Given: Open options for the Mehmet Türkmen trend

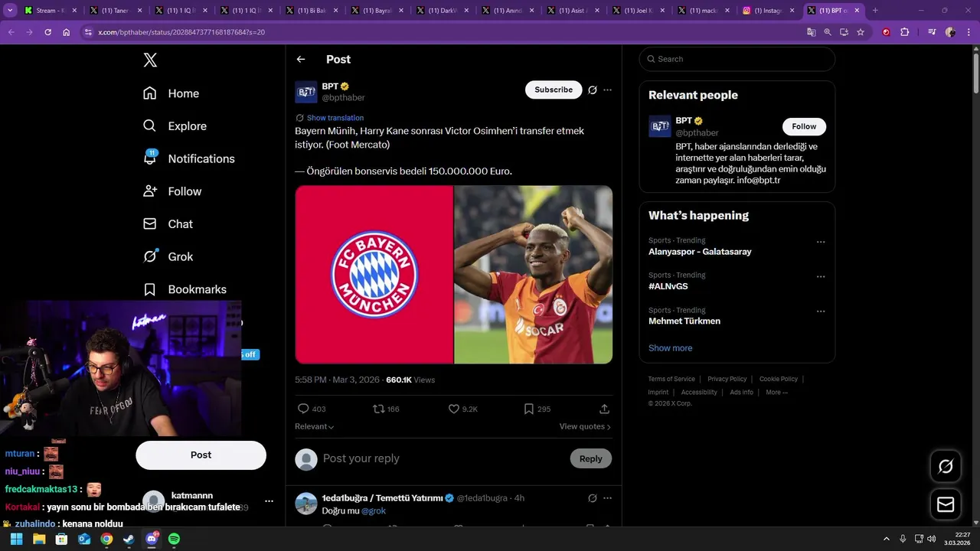Looking at the screenshot, I should point(821,311).
